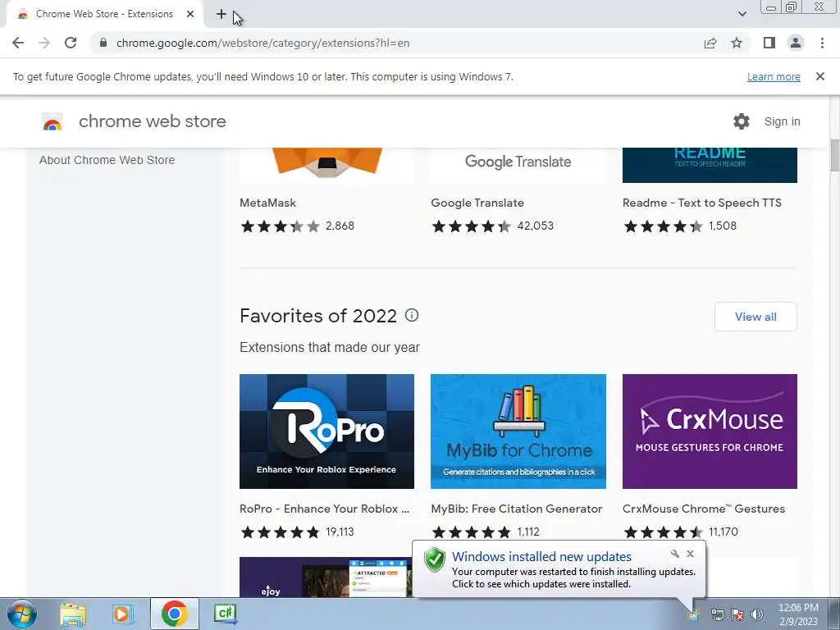Click the Chrome Web Store logo
The image size is (840, 630).
[x=52, y=121]
